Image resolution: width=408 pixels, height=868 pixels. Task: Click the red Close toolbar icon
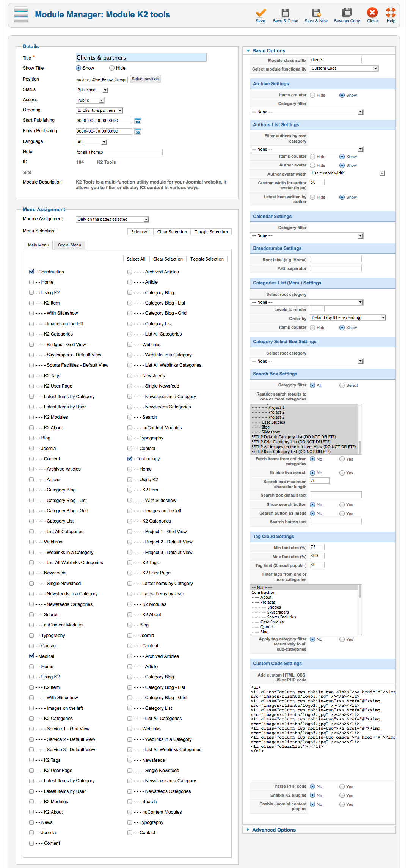[x=372, y=13]
